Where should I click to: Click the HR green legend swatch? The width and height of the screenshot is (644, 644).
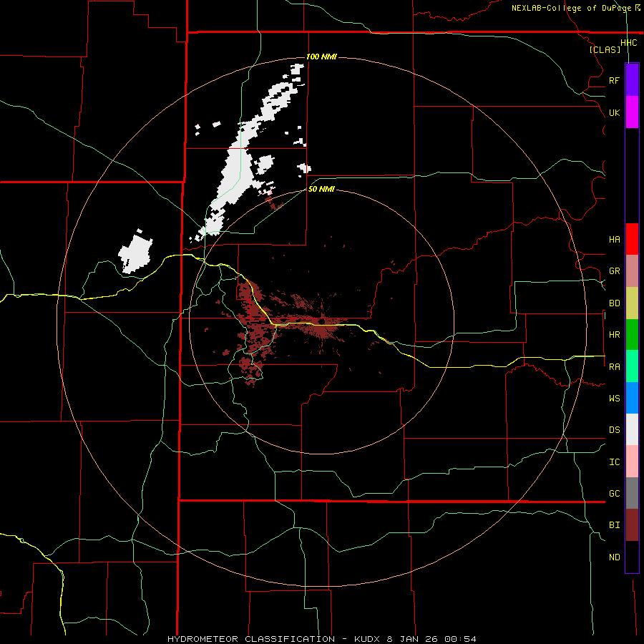pyautogui.click(x=632, y=335)
